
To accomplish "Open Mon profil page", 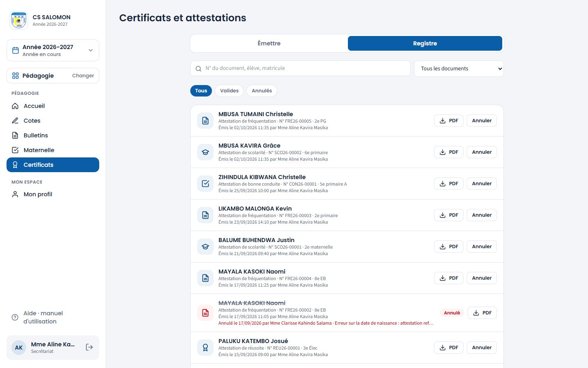I will tap(53, 194).
